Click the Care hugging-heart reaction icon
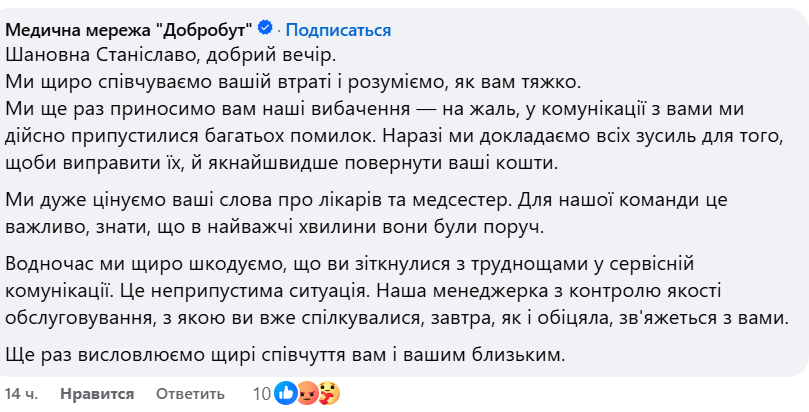 (x=326, y=393)
